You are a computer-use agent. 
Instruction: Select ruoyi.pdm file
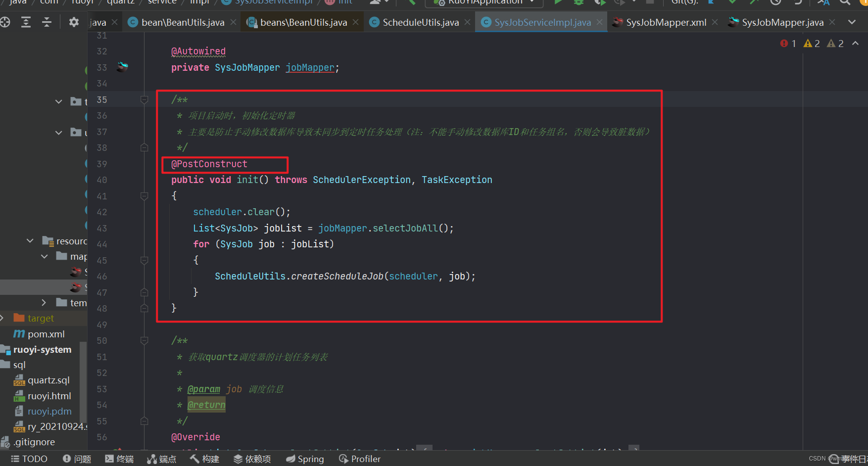pos(43,411)
